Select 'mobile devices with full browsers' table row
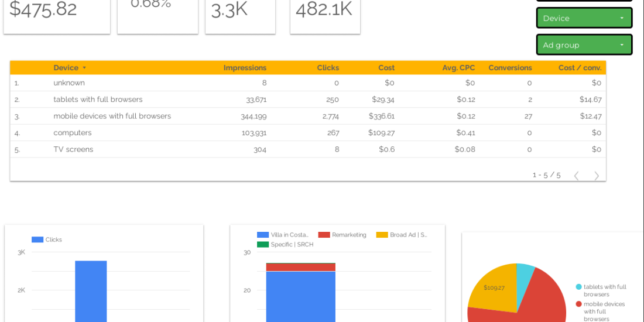The width and height of the screenshot is (644, 322). (308, 117)
